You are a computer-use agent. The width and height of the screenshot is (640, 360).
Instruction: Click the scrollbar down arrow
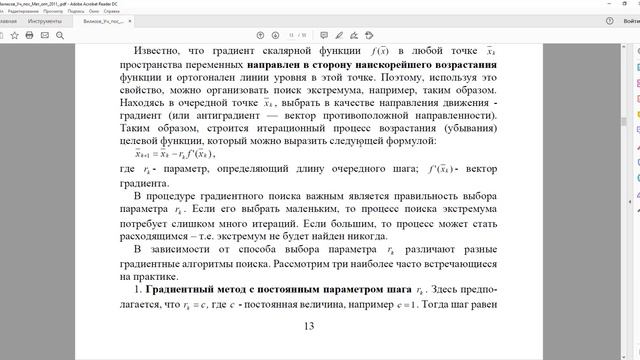(x=623, y=357)
